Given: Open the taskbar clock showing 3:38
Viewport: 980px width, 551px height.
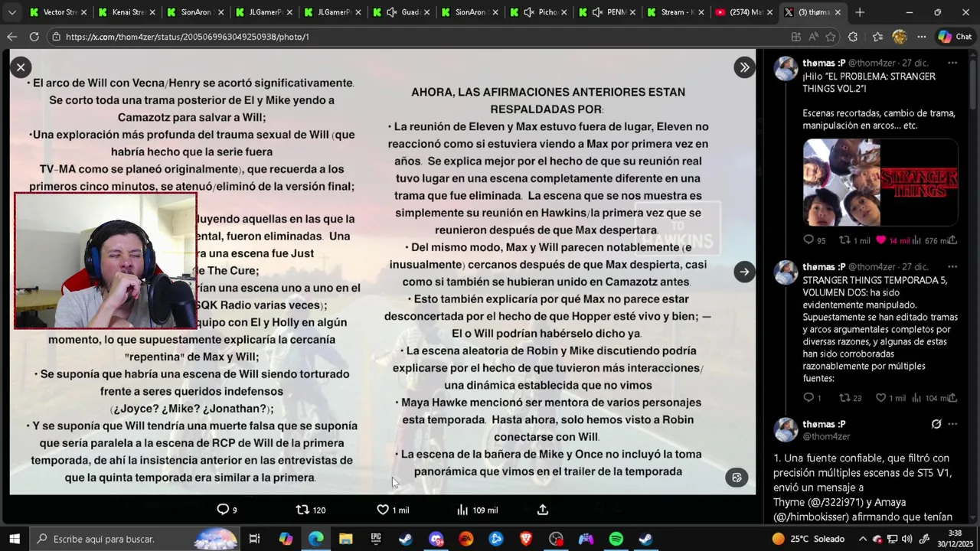Looking at the screenshot, I should [x=955, y=539].
